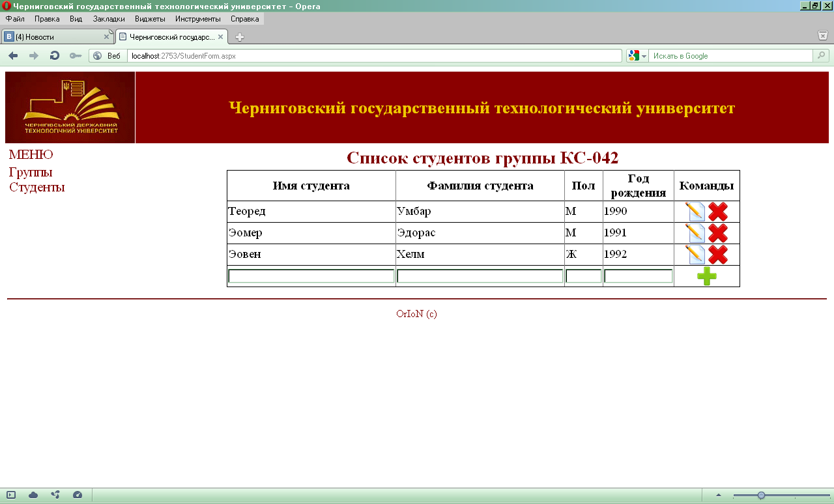Open Opera Link cloud icon

(33, 495)
